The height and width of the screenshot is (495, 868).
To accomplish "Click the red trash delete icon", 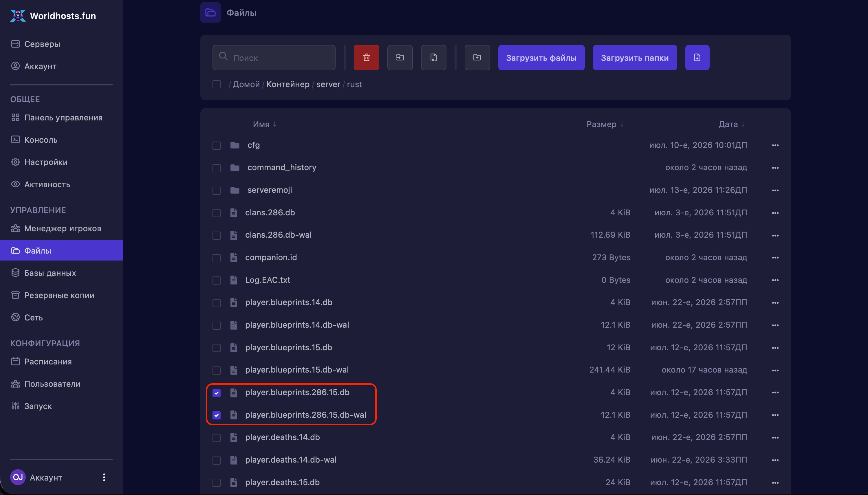I will click(x=366, y=57).
